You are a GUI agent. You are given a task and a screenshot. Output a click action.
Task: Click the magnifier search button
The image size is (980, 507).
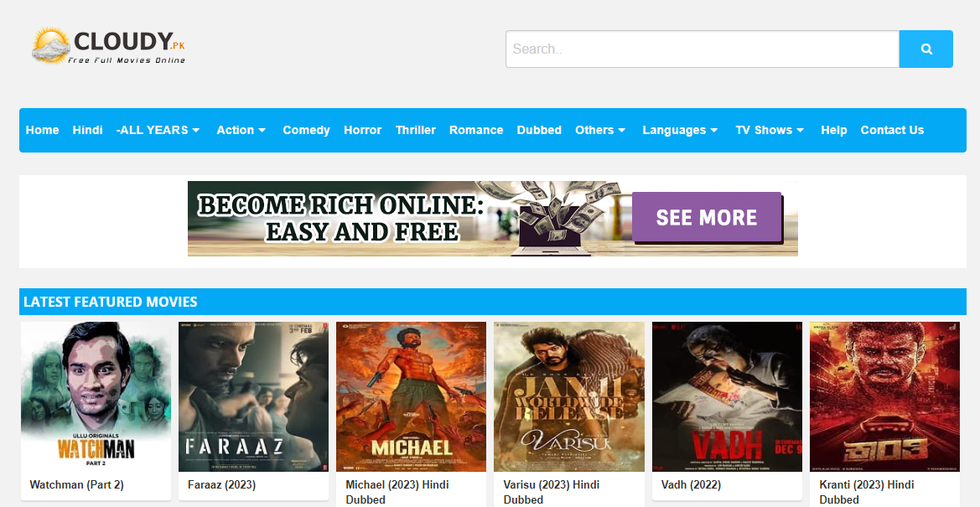tap(926, 49)
